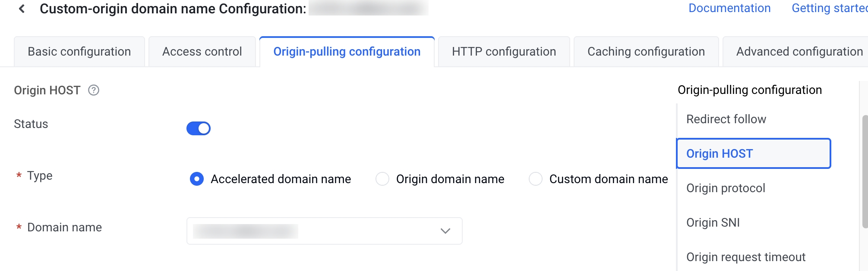
Task: Navigate to Origin SNI section
Action: click(713, 223)
